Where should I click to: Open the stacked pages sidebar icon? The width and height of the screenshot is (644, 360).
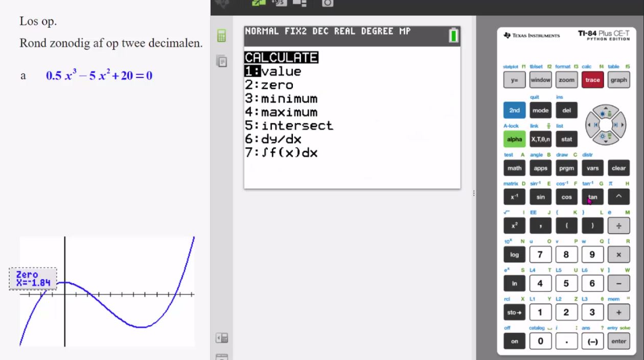222,60
